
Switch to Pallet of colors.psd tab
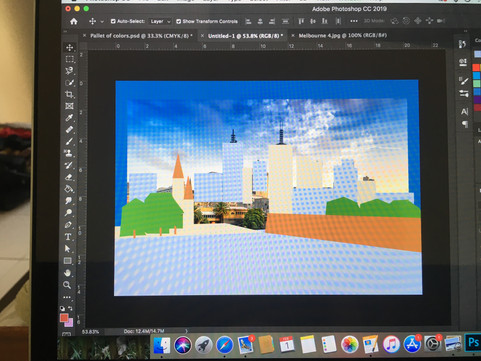coord(141,36)
